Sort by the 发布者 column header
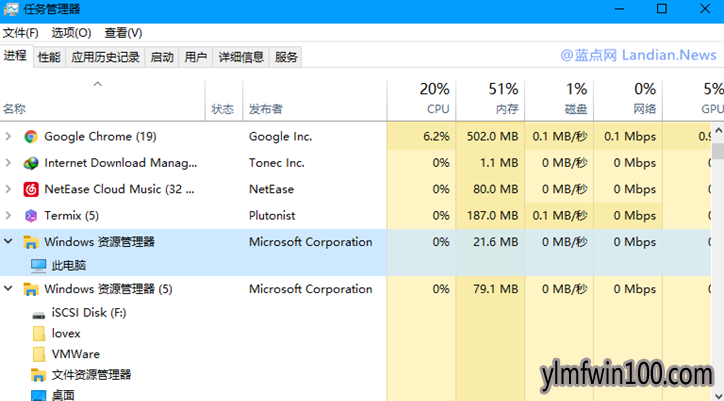The image size is (724, 401). point(314,101)
